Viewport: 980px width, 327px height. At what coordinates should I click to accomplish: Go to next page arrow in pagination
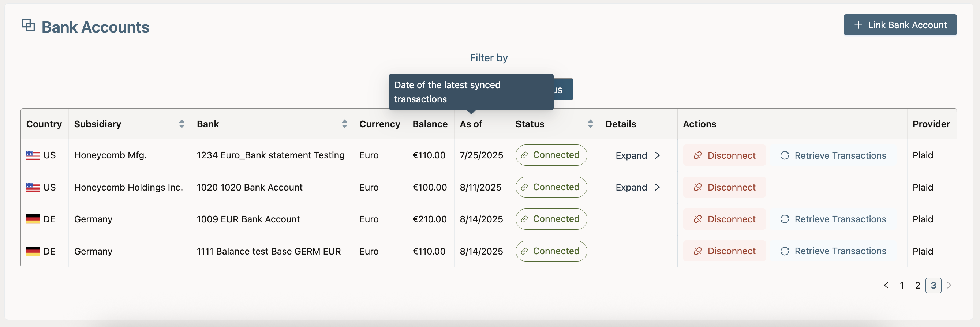[x=949, y=286]
